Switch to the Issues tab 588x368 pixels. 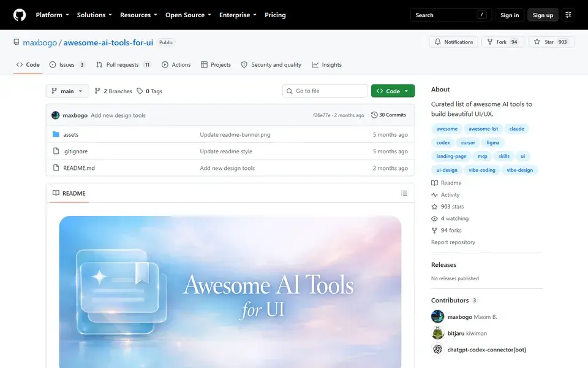pos(67,64)
